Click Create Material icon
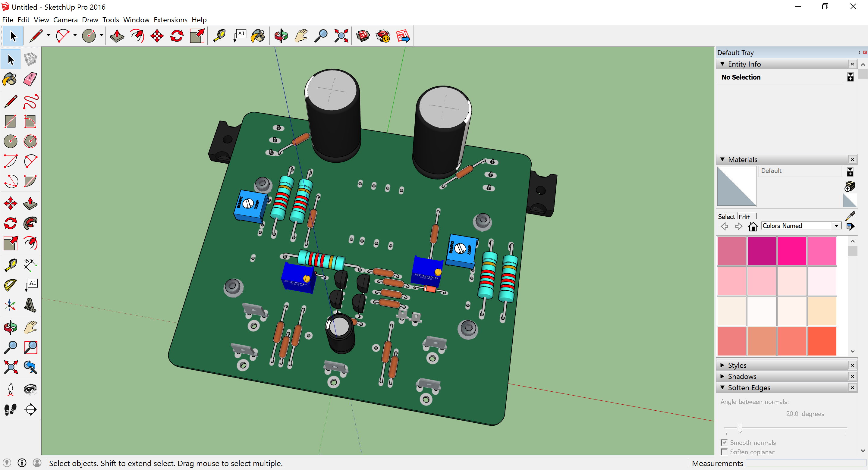The width and height of the screenshot is (868, 470). (x=850, y=186)
